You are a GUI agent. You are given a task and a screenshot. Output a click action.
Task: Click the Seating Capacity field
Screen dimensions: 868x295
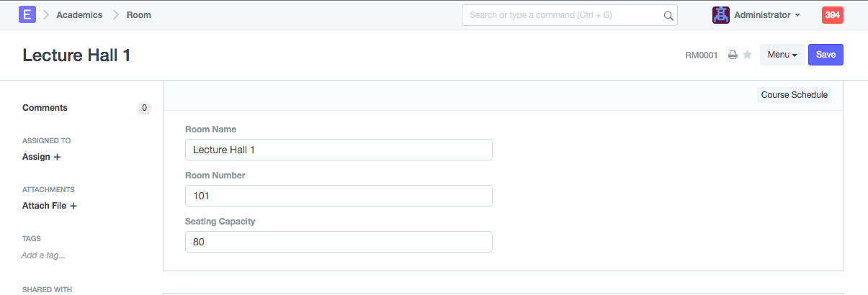pos(339,242)
